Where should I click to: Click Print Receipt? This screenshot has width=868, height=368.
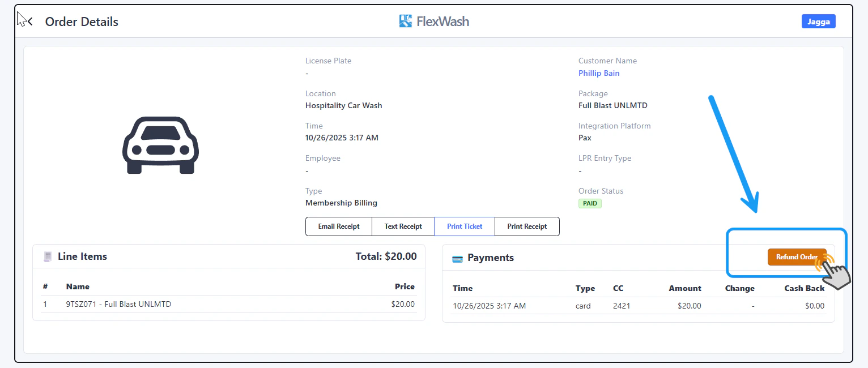[x=527, y=226]
